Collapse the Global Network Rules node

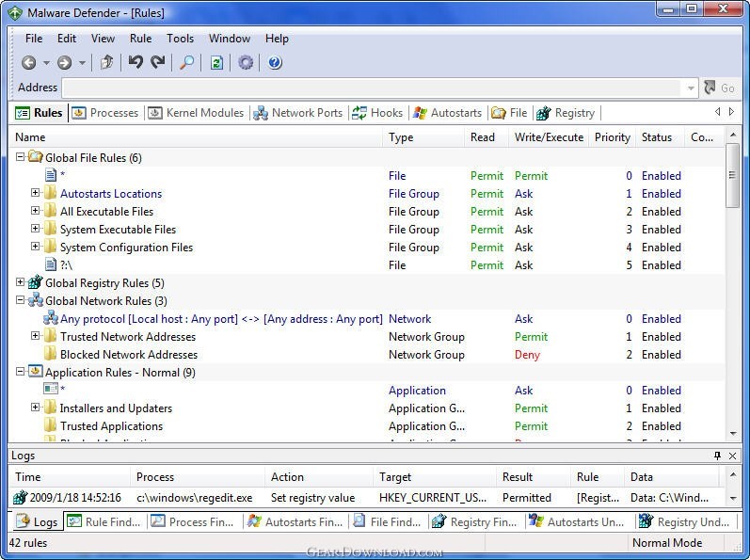pos(20,300)
